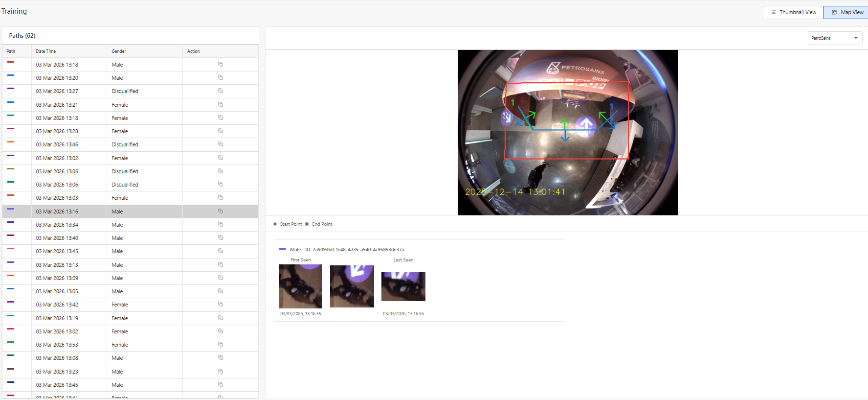Image resolution: width=868 pixels, height=400 pixels.
Task: Select the 13:20 Male path row
Action: (x=57, y=78)
